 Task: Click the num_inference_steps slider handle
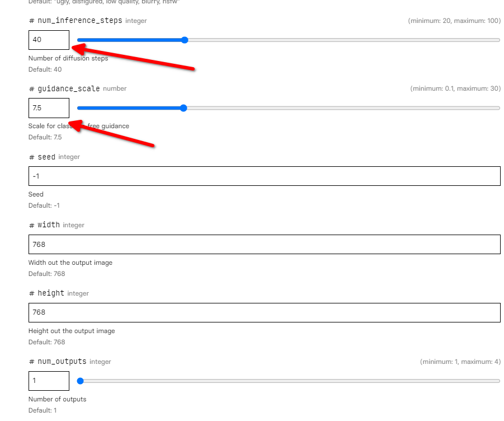184,40
